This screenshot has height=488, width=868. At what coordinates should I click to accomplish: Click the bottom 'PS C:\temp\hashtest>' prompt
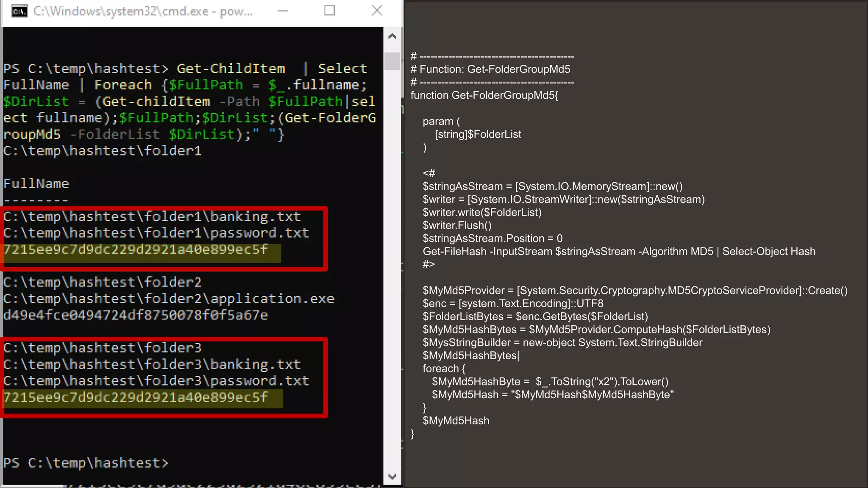(86, 463)
